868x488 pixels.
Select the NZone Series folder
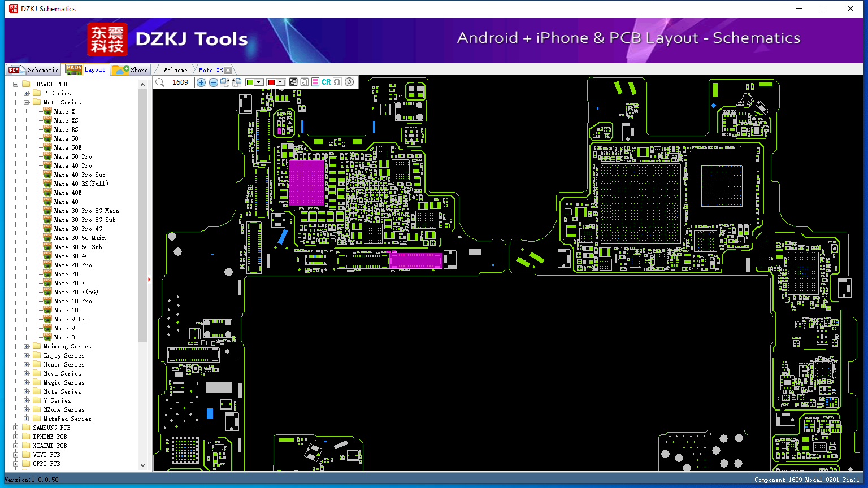pos(64,409)
